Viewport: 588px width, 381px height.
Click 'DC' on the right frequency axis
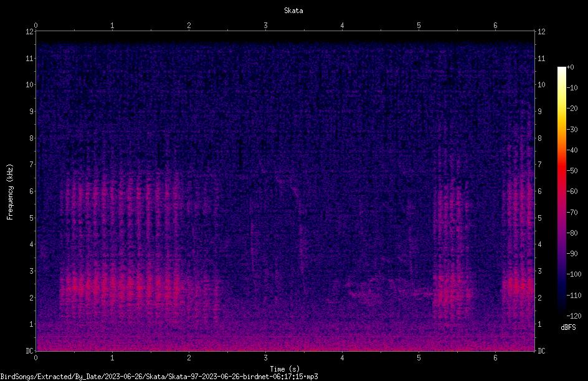click(541, 351)
